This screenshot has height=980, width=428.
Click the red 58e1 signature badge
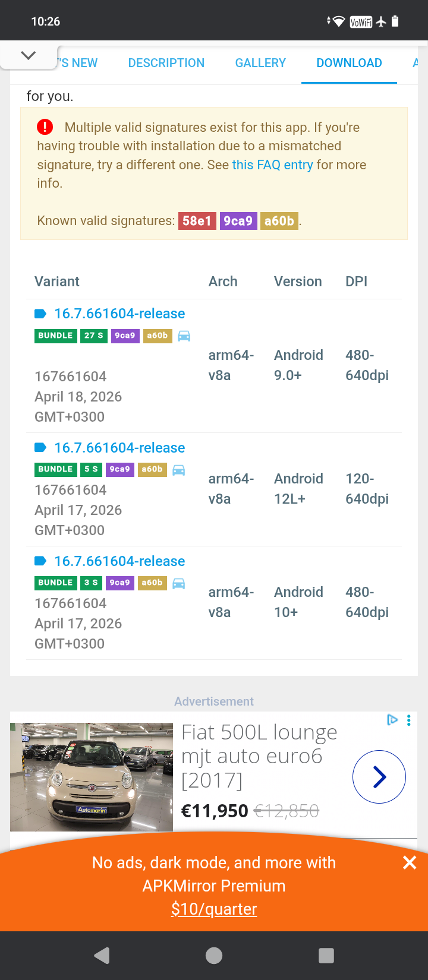(x=197, y=221)
